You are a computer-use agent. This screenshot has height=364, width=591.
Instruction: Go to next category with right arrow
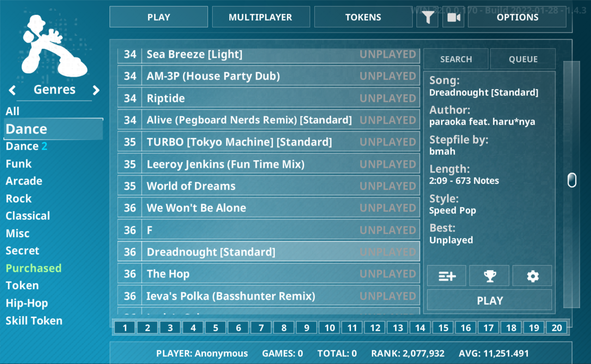[96, 90]
